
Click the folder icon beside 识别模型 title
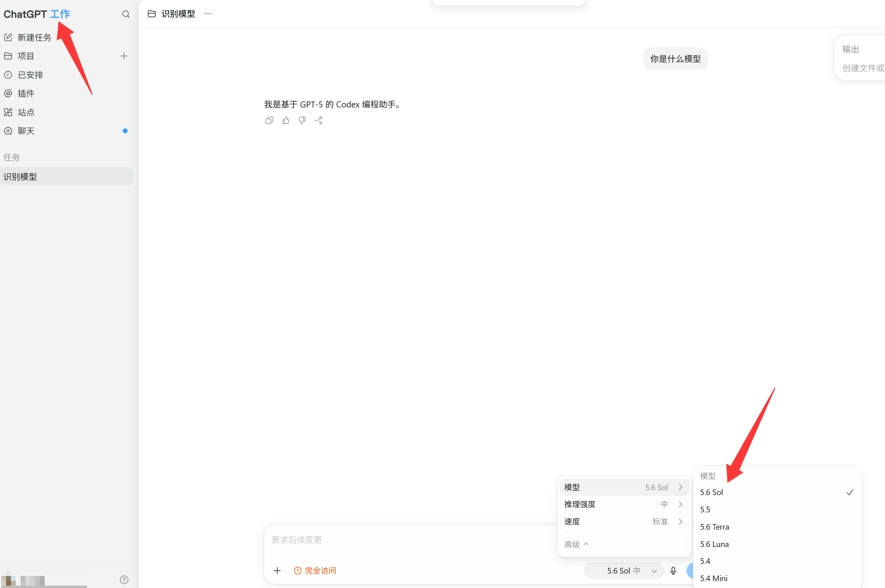click(x=152, y=14)
